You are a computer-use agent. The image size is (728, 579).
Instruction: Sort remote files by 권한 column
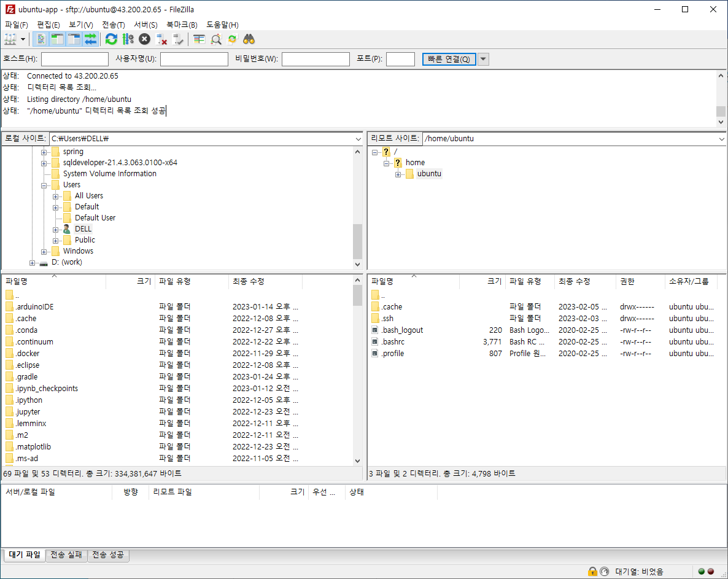(640, 281)
